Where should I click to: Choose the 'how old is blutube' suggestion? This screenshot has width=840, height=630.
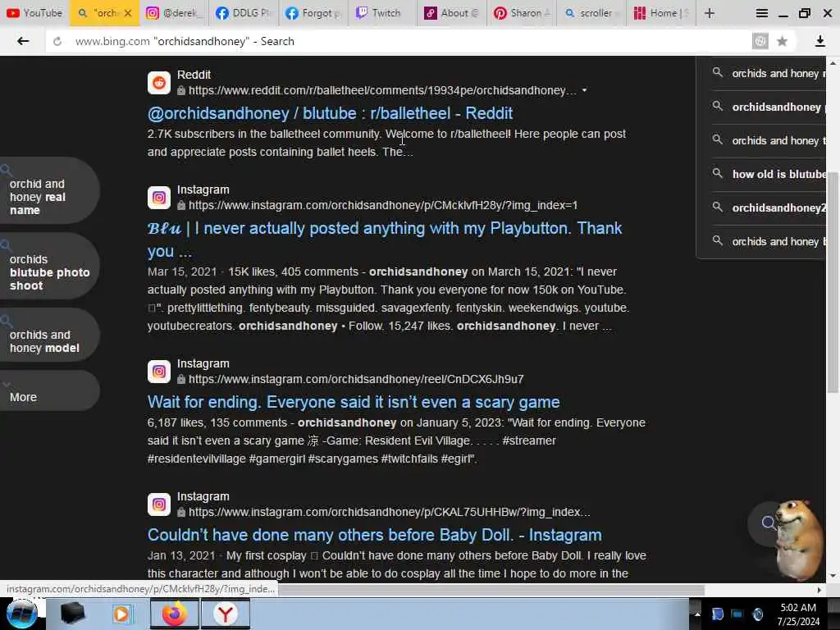click(768, 174)
